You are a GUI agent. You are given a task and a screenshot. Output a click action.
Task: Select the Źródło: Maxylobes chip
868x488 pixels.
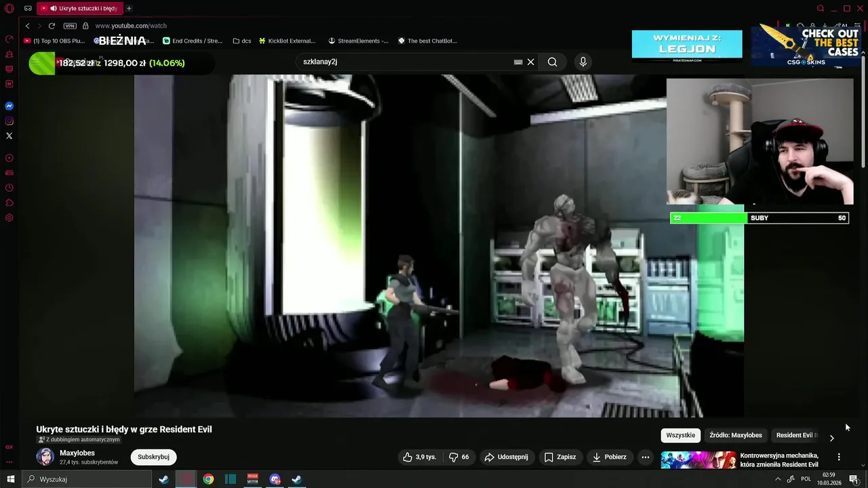click(736, 435)
